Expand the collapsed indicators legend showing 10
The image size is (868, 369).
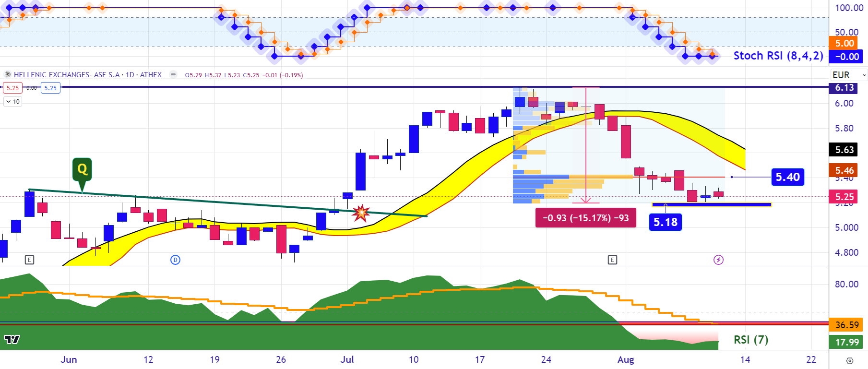click(x=12, y=102)
